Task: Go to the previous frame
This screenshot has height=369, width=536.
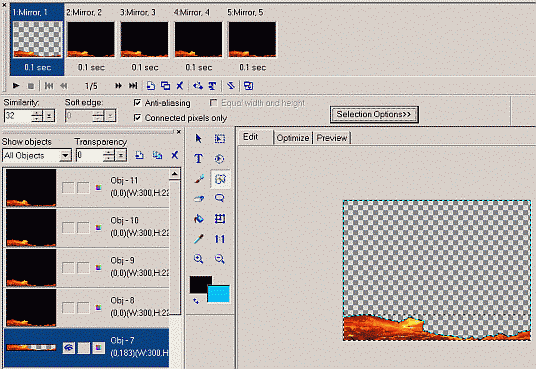Action: tap(64, 86)
